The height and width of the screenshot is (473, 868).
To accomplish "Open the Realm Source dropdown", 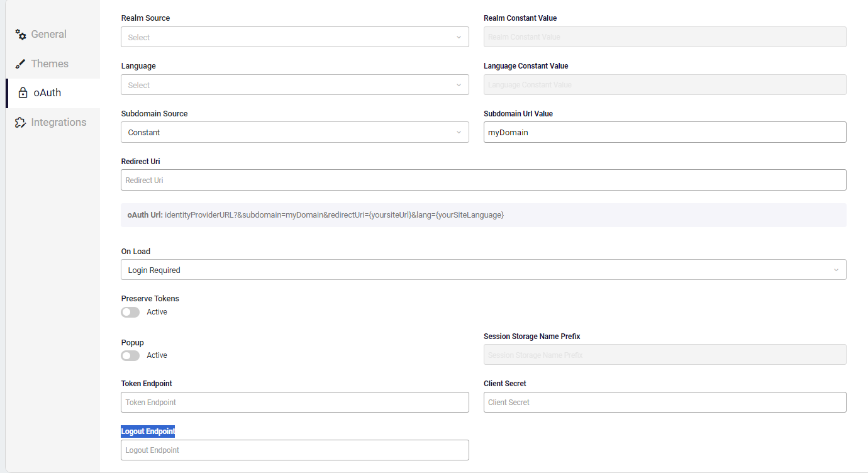I will click(x=294, y=37).
